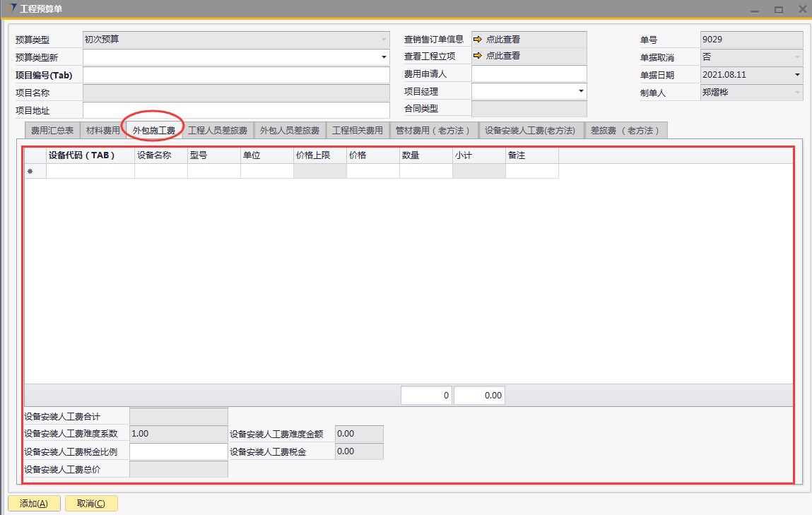Expand the 预算类型新 dropdown
Viewport: 812px width, 515px height.
click(x=384, y=57)
